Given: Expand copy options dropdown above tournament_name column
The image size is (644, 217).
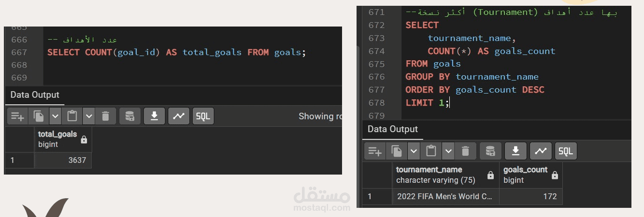Looking at the screenshot, I should [414, 151].
